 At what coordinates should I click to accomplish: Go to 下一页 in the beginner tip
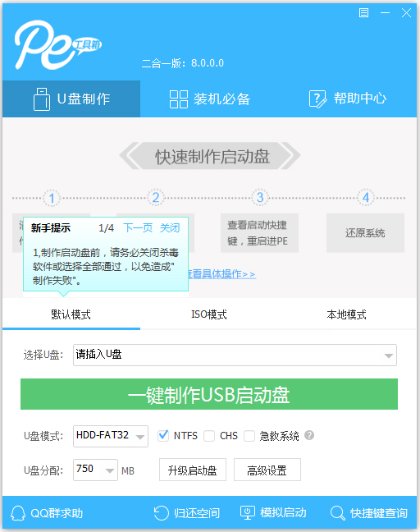[x=138, y=227]
